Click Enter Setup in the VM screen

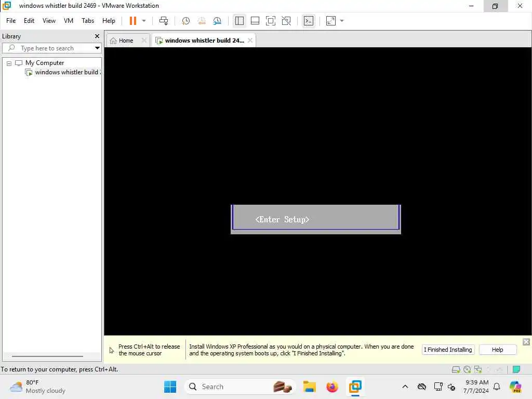[282, 220]
